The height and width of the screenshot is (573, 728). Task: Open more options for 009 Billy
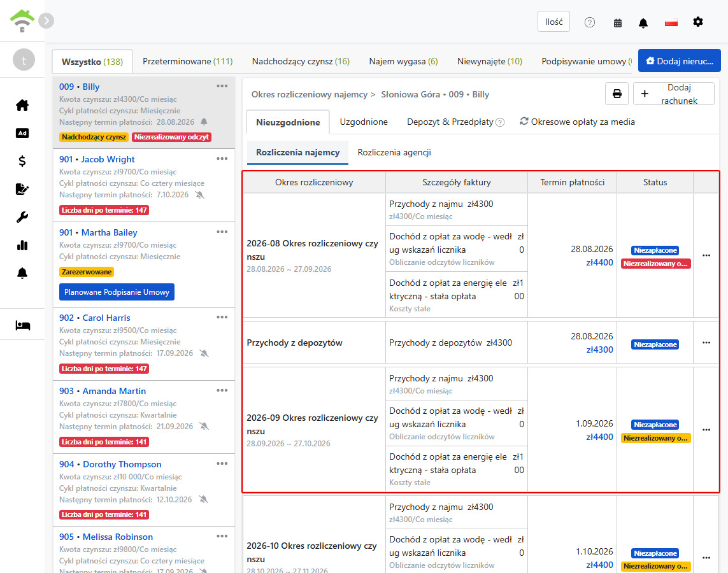[222, 86]
